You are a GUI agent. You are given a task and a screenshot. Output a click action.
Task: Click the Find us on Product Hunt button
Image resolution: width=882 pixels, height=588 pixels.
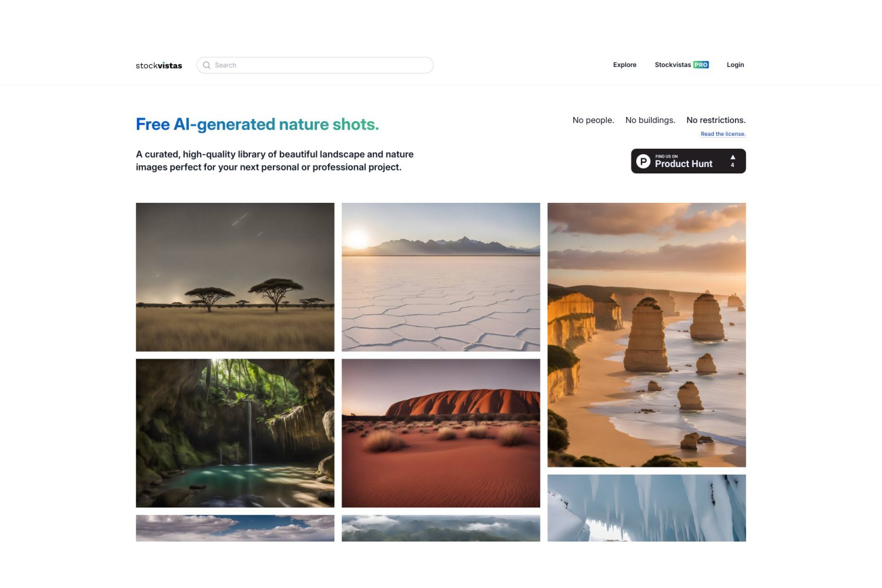tap(689, 161)
